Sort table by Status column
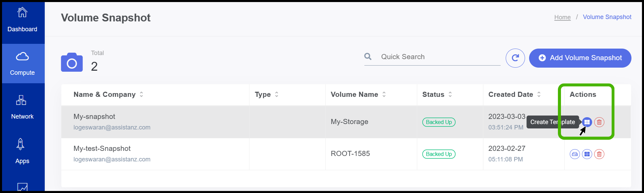 (x=450, y=94)
